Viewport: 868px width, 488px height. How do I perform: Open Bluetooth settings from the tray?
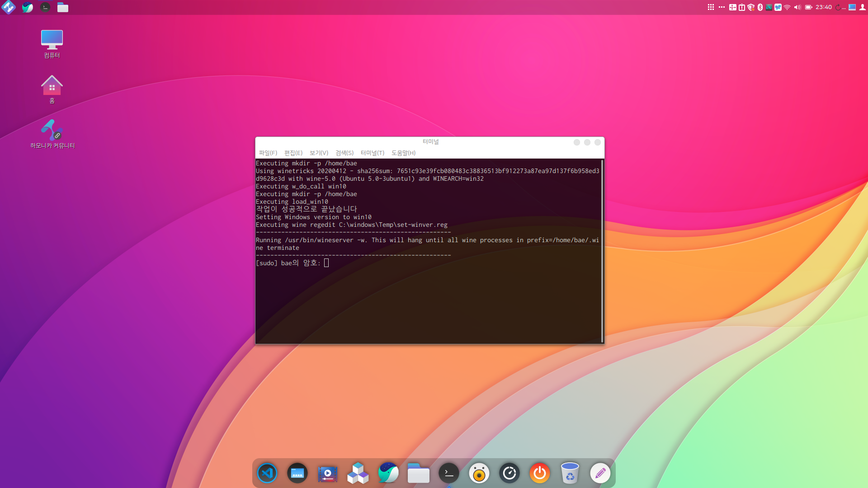760,7
